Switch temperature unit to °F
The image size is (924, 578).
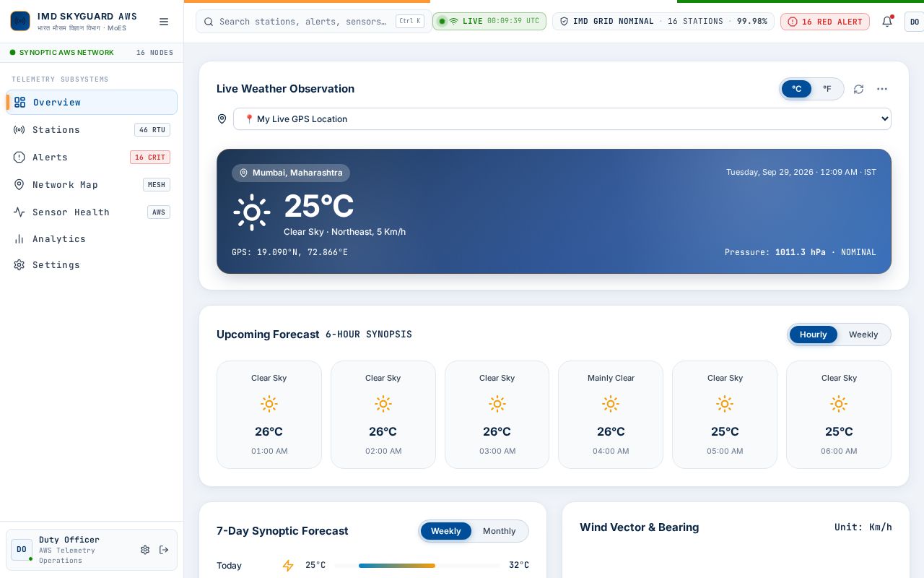827,89
